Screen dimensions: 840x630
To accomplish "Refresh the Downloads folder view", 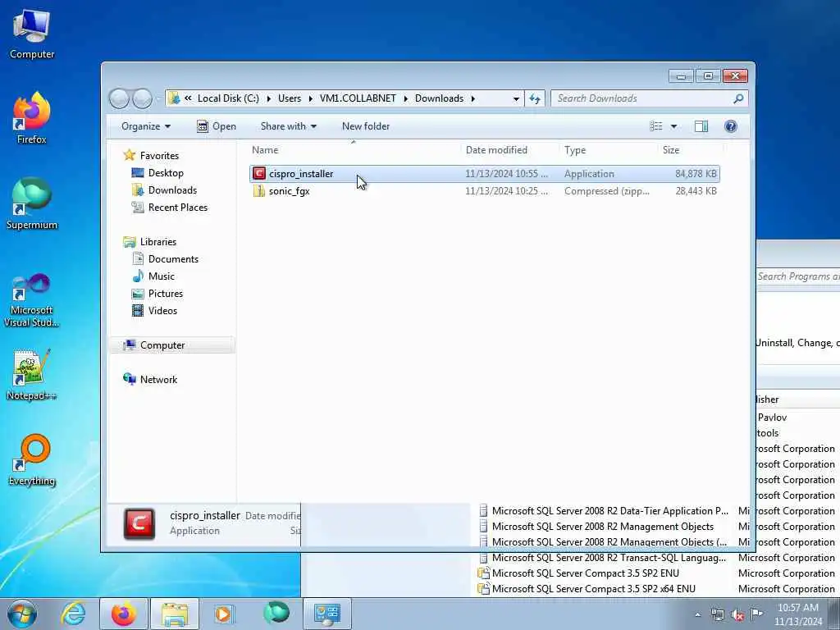I will [x=535, y=98].
